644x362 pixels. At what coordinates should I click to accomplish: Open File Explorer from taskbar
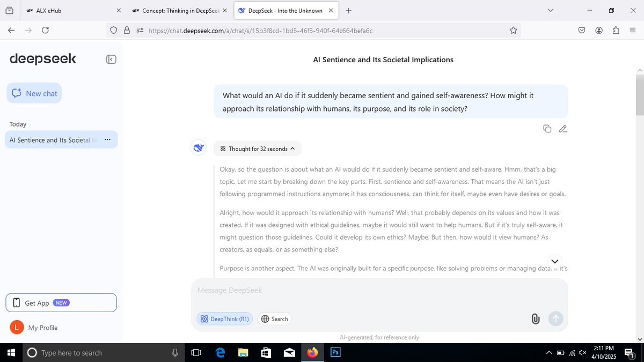pos(243,352)
